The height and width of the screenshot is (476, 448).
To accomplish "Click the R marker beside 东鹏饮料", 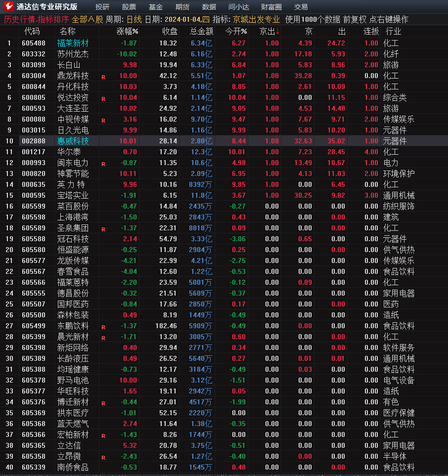I will tap(103, 327).
